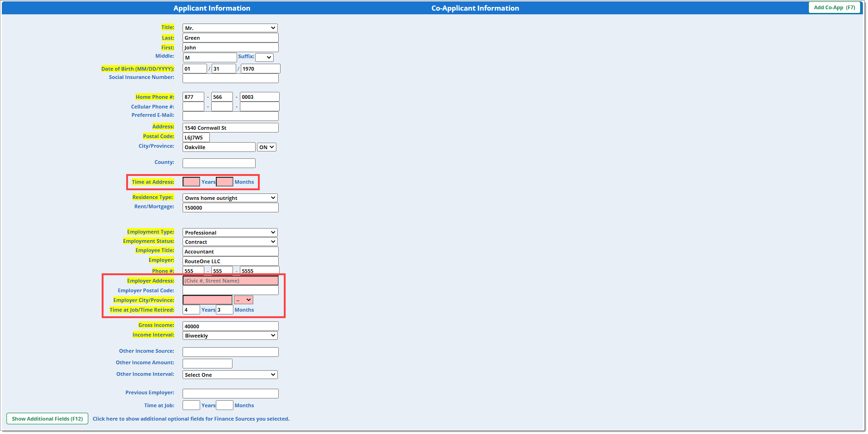Image resolution: width=868 pixels, height=434 pixels.
Task: Click the previous Time at Job Months field
Action: [225, 405]
